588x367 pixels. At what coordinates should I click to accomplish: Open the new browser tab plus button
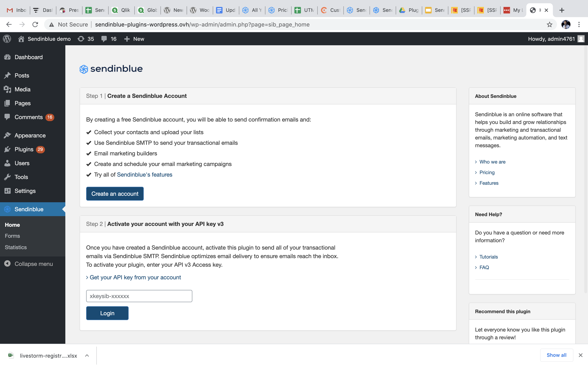point(561,10)
